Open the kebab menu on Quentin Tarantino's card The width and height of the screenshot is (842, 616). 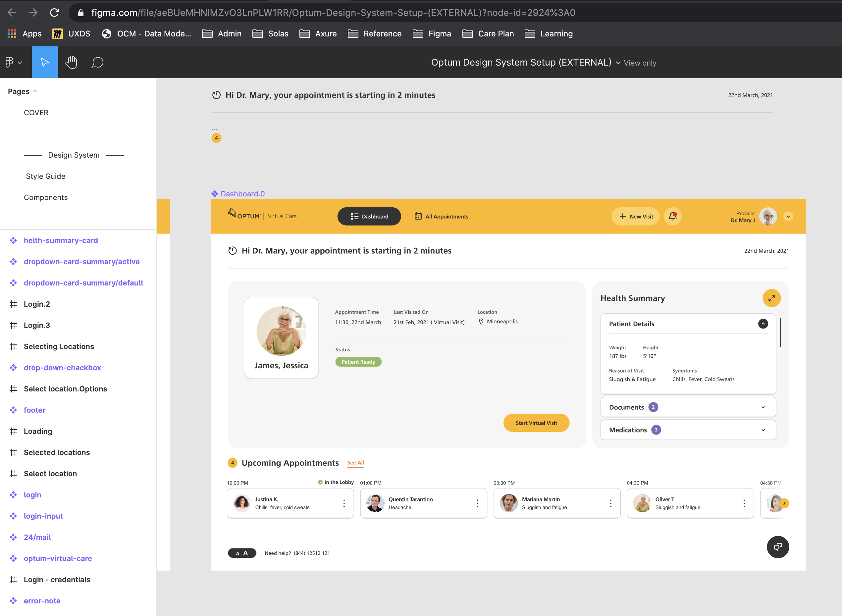click(x=477, y=503)
